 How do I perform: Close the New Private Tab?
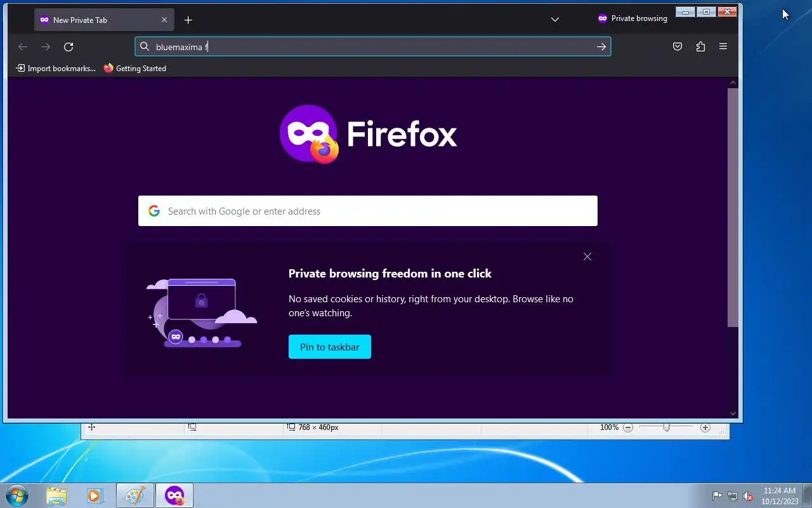click(x=164, y=20)
